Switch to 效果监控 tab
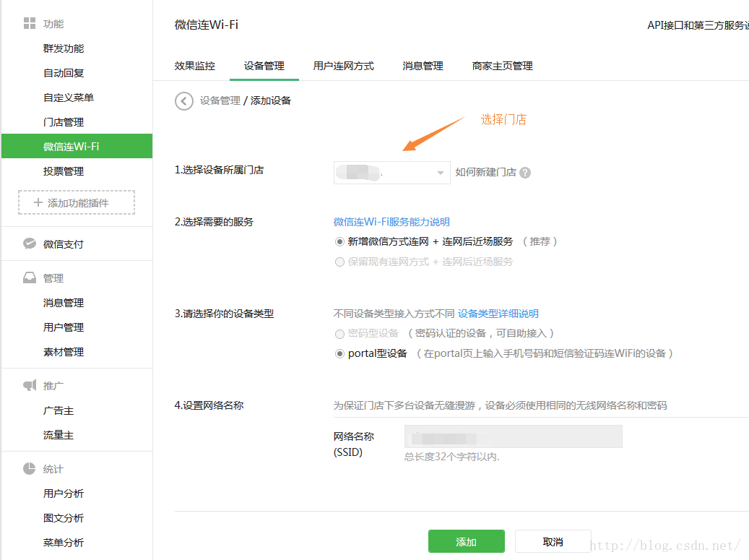 pos(195,66)
